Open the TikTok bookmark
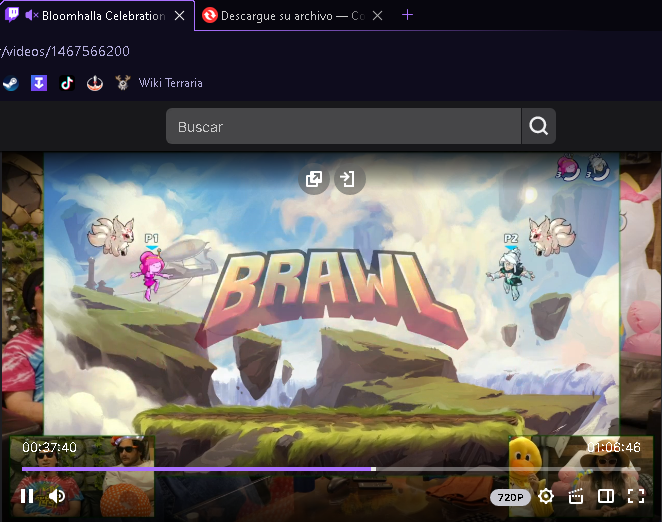Screen dimensions: 662x522 [x=67, y=83]
